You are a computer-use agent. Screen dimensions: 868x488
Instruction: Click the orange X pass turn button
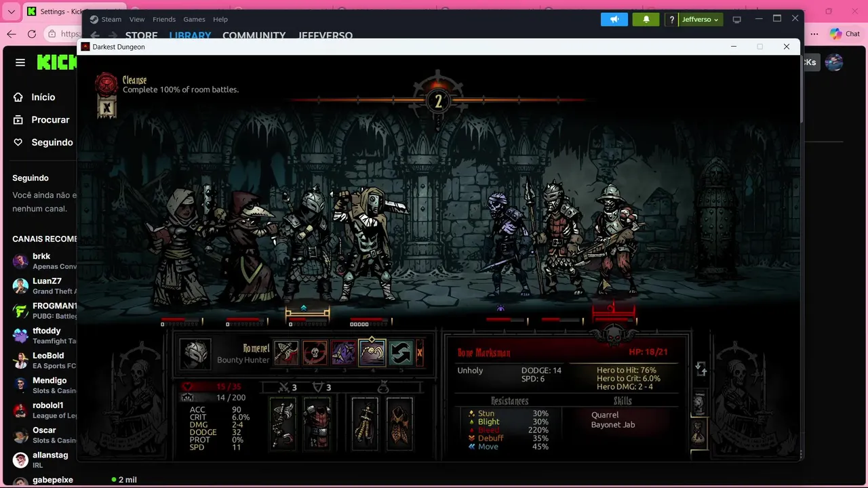point(420,353)
